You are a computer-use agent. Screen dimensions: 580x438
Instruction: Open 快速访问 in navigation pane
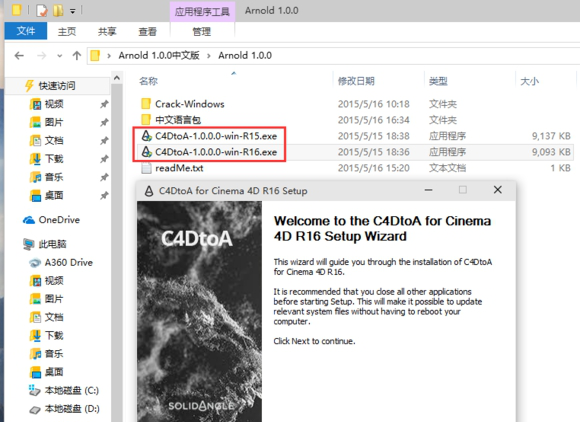tap(57, 86)
